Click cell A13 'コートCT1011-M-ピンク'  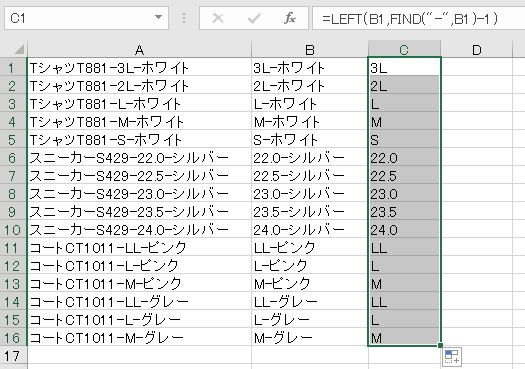pos(139,284)
